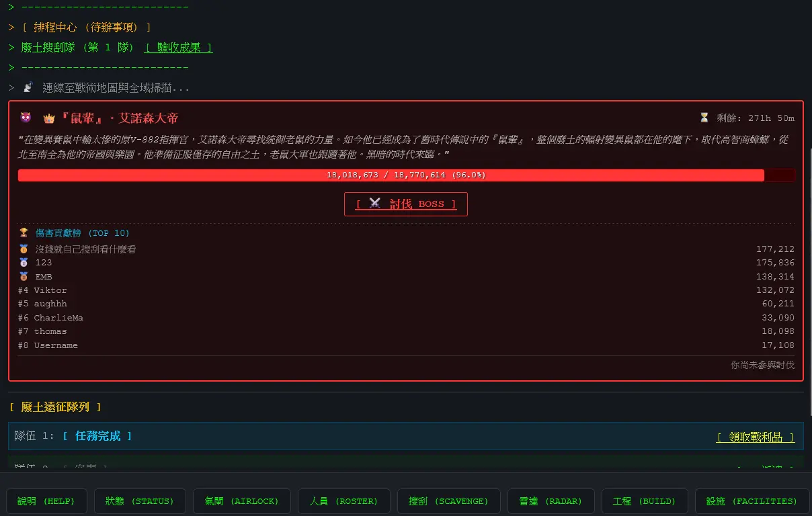812x516 pixels.
Task: Claim loot via 領取戰利品 link
Action: coord(756,437)
